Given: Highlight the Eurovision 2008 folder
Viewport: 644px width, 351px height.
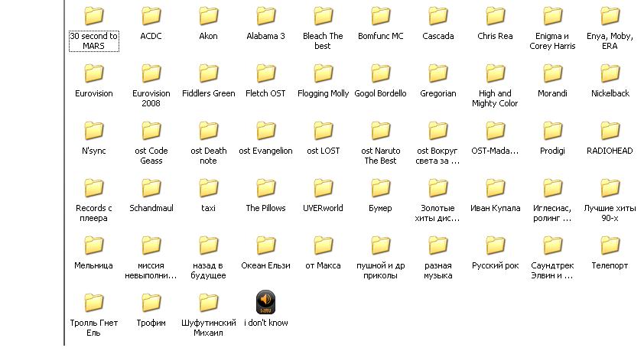Looking at the screenshot, I should click(151, 73).
